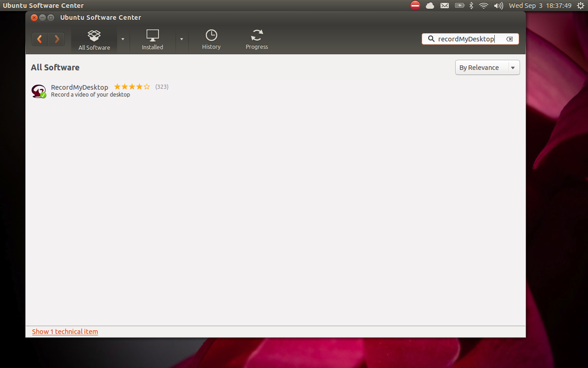Click the do-not-disturb indicator in top bar

(415, 6)
